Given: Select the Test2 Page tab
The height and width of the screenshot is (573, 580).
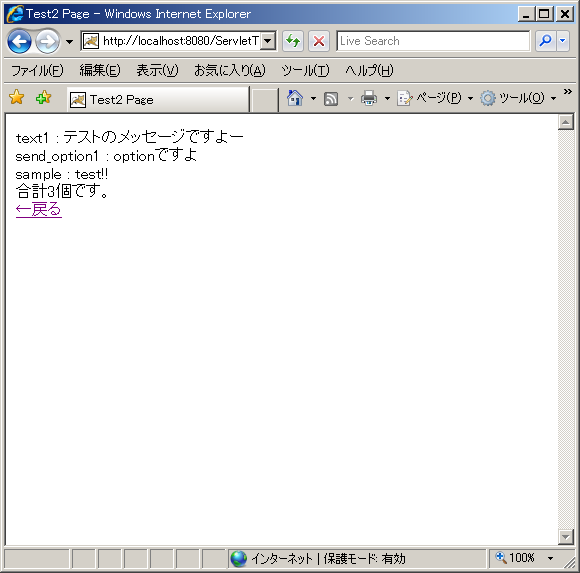Looking at the screenshot, I should pyautogui.click(x=158, y=100).
